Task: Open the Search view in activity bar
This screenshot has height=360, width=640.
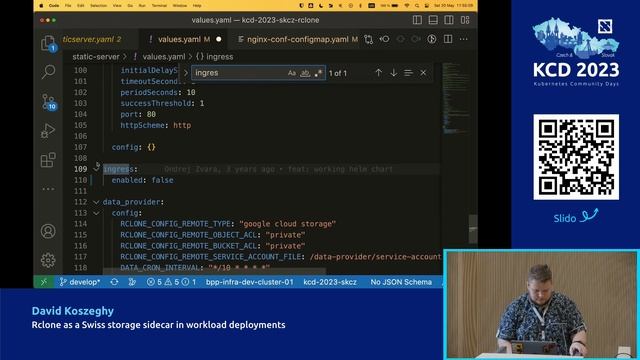Action: pyautogui.click(x=48, y=71)
